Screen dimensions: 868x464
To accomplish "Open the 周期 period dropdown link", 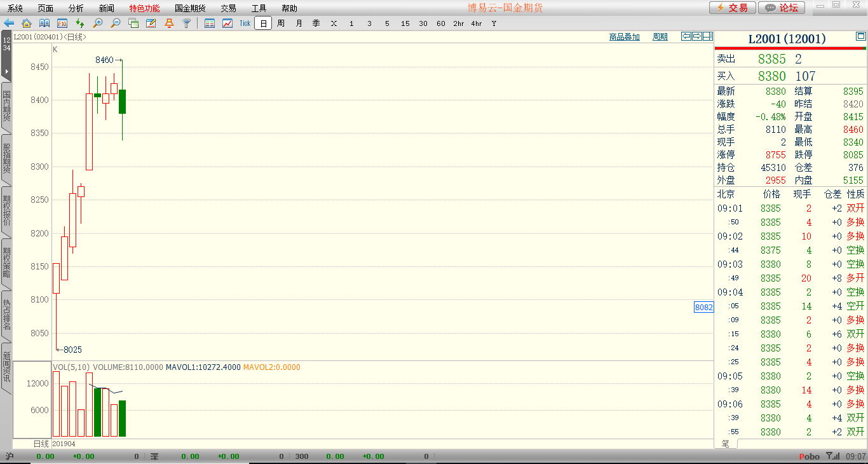I will [660, 37].
